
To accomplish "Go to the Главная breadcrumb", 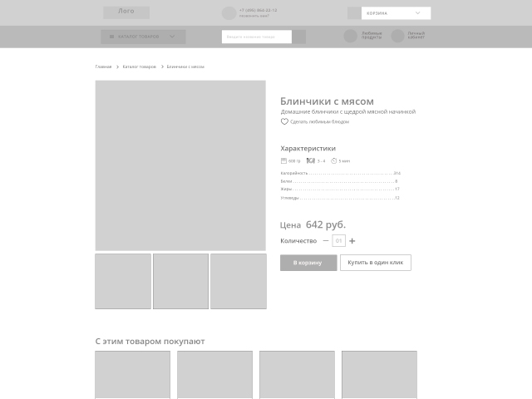I will (x=103, y=66).
